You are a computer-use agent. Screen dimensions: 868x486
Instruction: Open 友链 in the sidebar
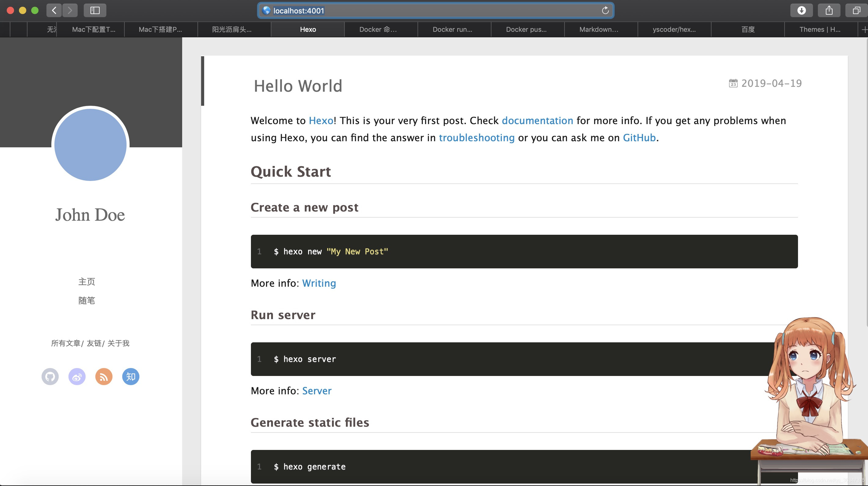[x=94, y=343]
